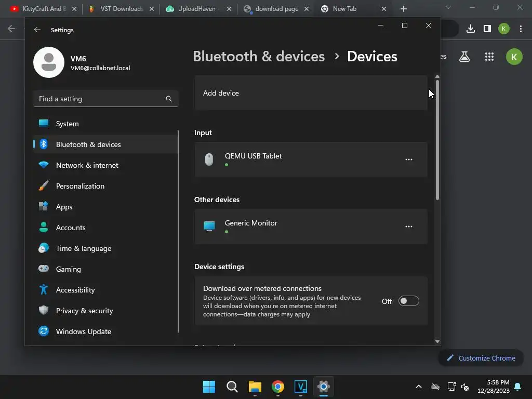The height and width of the screenshot is (399, 532).
Task: Open Google apps grid in Chrome
Action: click(x=489, y=57)
